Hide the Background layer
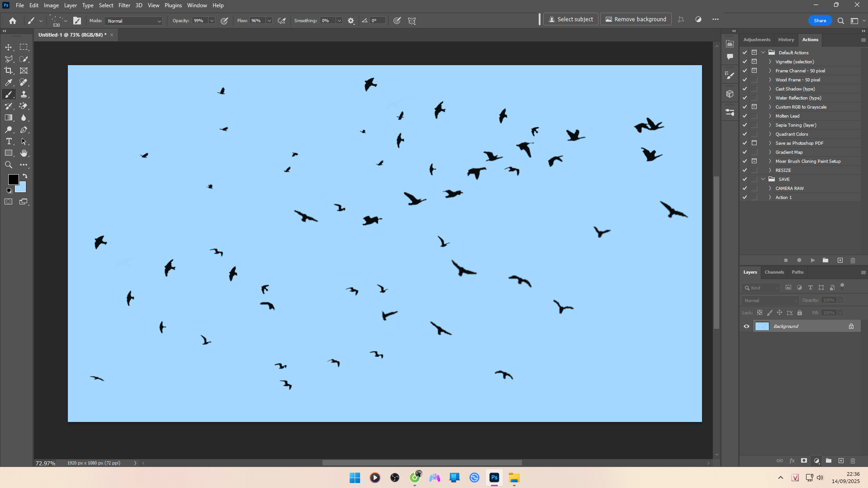 [746, 326]
